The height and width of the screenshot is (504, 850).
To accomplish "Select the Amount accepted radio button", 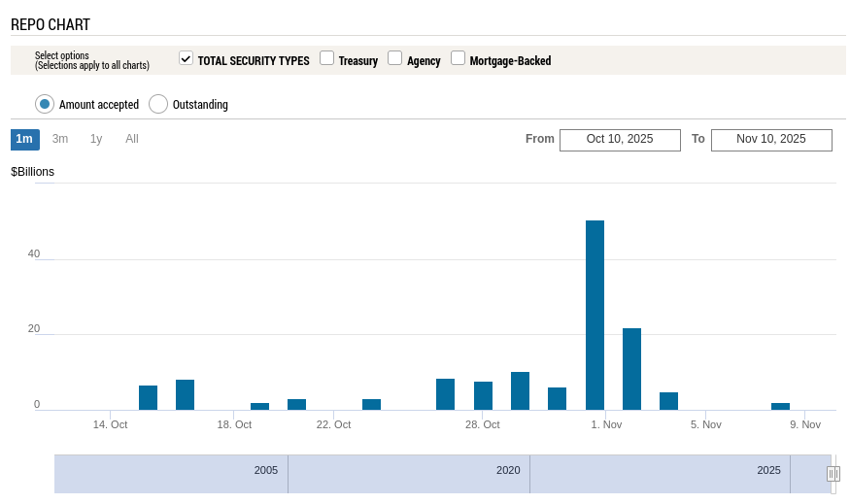I will [45, 104].
